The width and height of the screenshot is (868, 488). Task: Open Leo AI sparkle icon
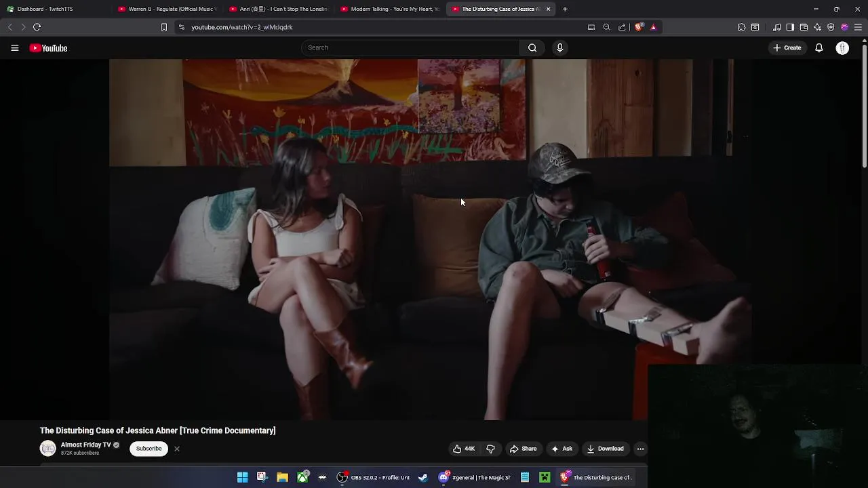(x=817, y=27)
